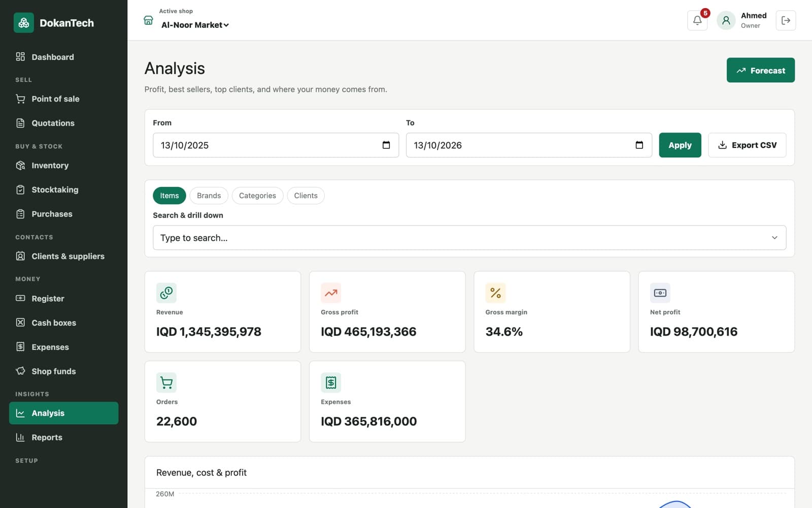Click the shop storefront icon
Screen dimensions: 812x508
(x=148, y=20)
